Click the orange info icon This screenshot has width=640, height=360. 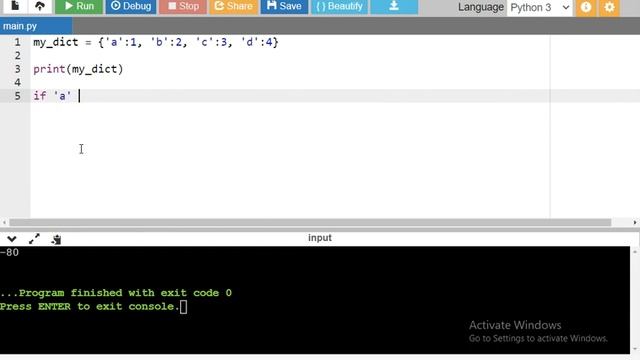click(586, 7)
